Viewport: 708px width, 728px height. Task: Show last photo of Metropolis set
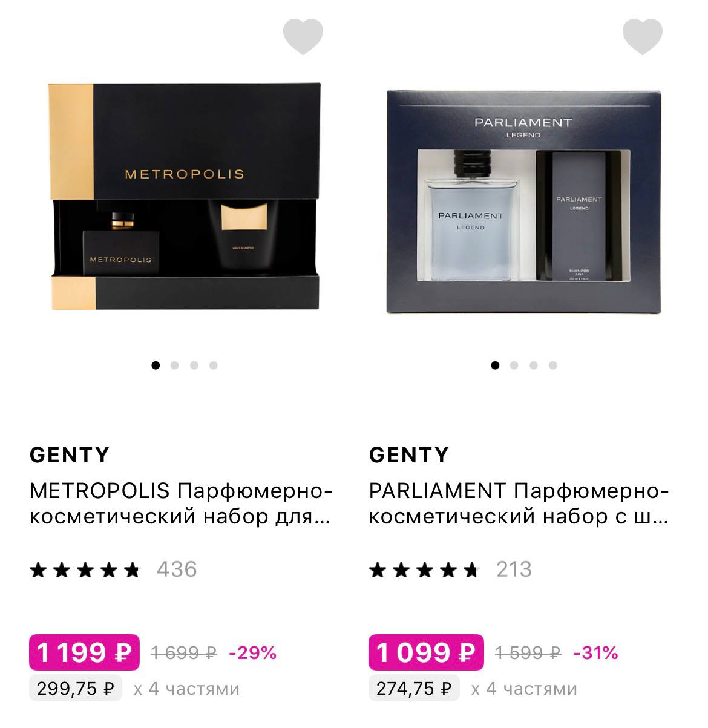coord(214,365)
